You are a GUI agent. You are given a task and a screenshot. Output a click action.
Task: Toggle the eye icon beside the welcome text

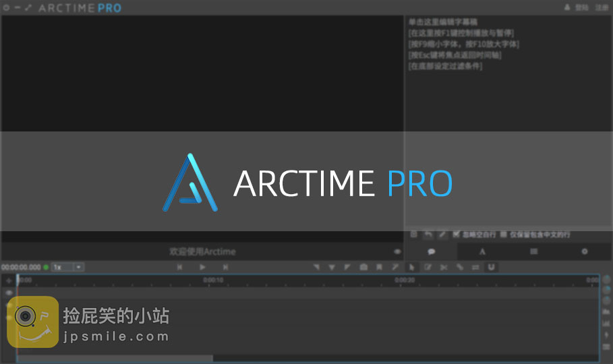tap(397, 252)
